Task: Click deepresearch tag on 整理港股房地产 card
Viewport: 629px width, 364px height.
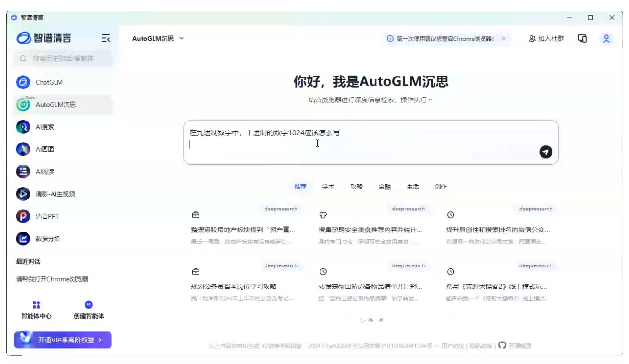Action: tap(281, 209)
